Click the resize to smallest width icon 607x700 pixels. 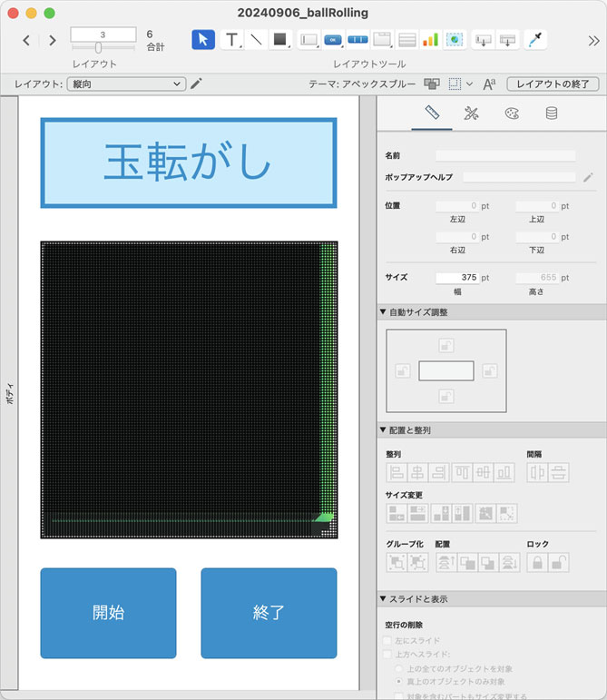[x=397, y=513]
